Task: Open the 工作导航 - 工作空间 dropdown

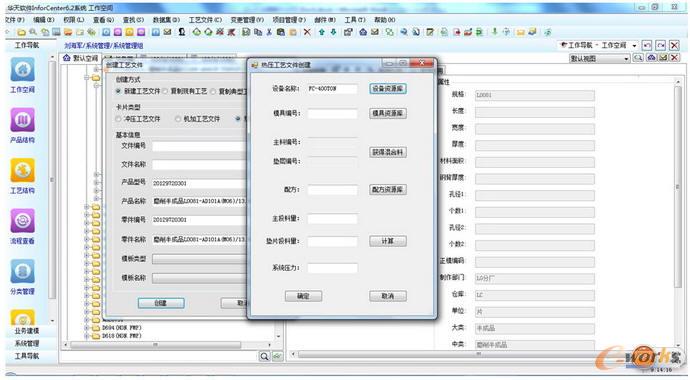Action: pos(598,45)
